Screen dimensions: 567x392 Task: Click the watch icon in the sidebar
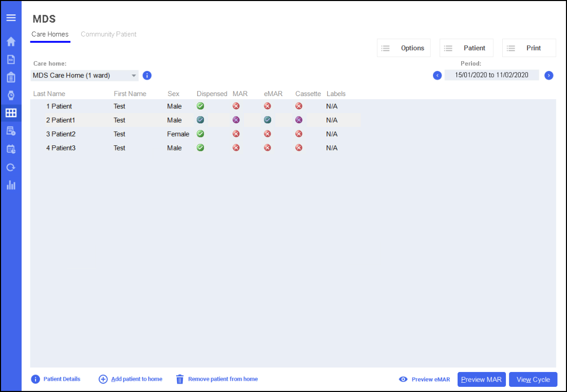[x=11, y=95]
